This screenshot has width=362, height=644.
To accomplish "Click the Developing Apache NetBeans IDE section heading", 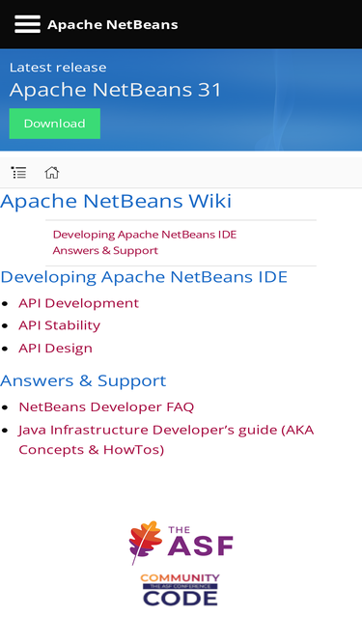I will pos(144,277).
